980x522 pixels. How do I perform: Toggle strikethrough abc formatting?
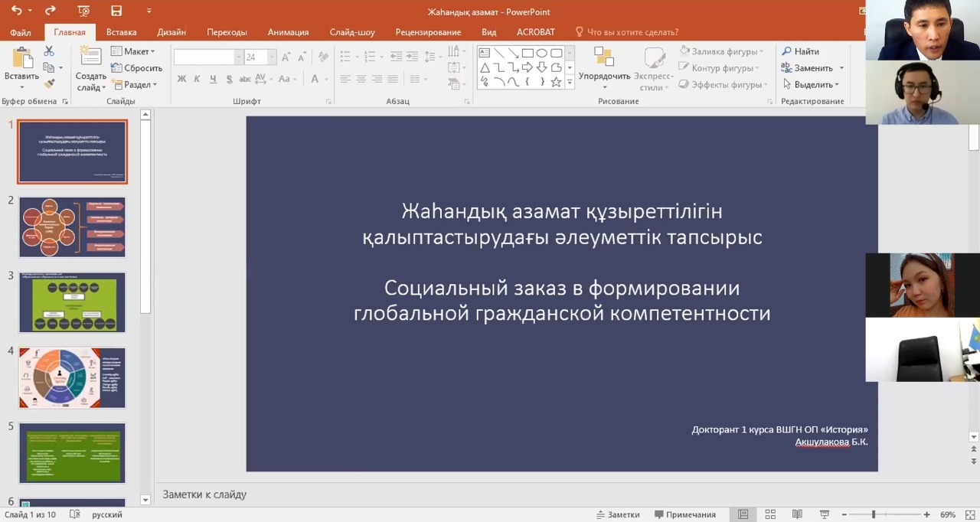click(245, 79)
